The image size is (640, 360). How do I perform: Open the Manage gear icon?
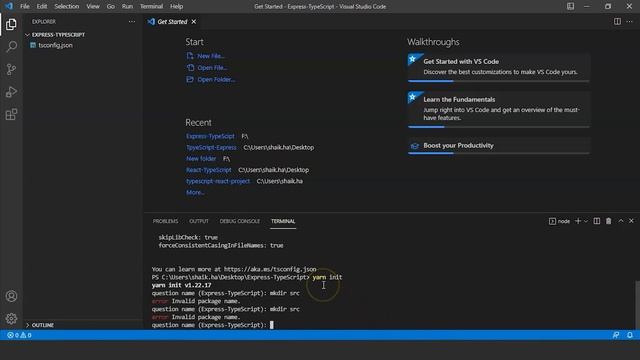(11, 318)
